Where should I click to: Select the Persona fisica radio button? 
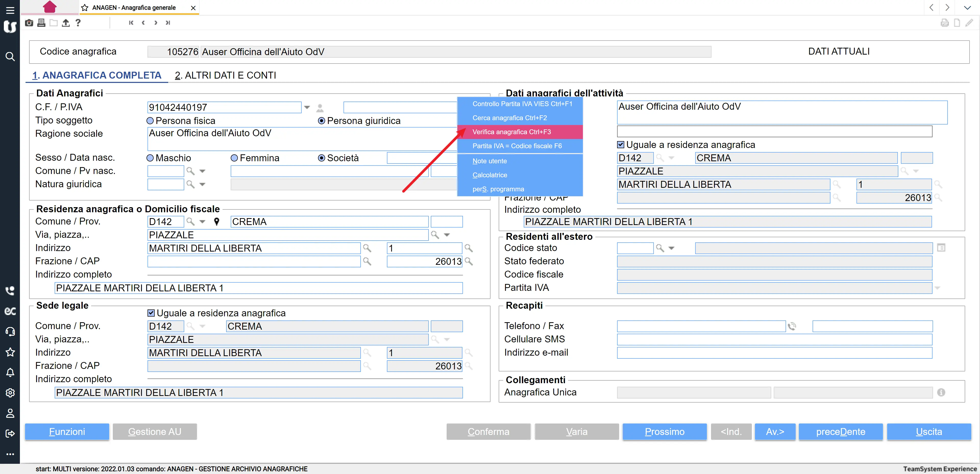pos(150,121)
